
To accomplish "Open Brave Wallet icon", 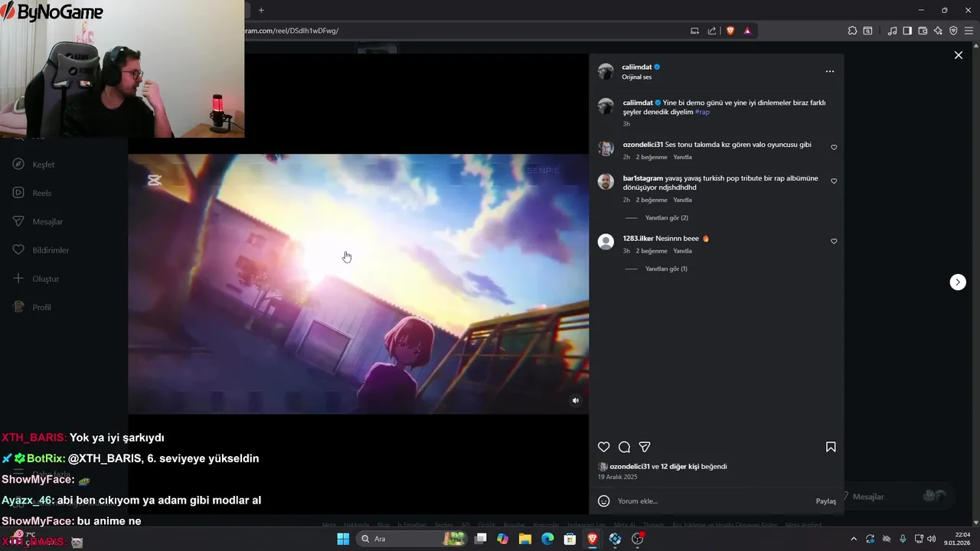I will 923,31.
